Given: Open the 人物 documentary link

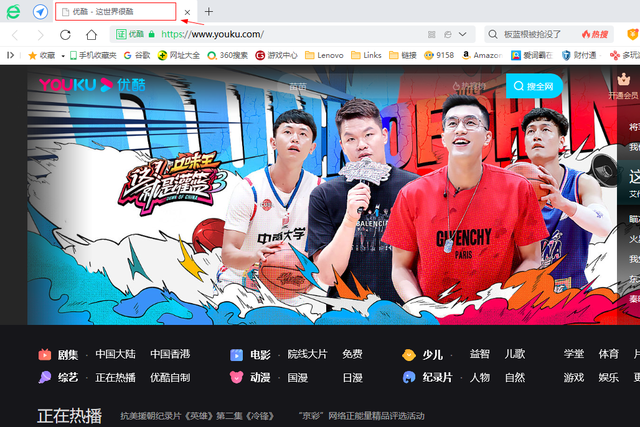Looking at the screenshot, I should tap(480, 377).
